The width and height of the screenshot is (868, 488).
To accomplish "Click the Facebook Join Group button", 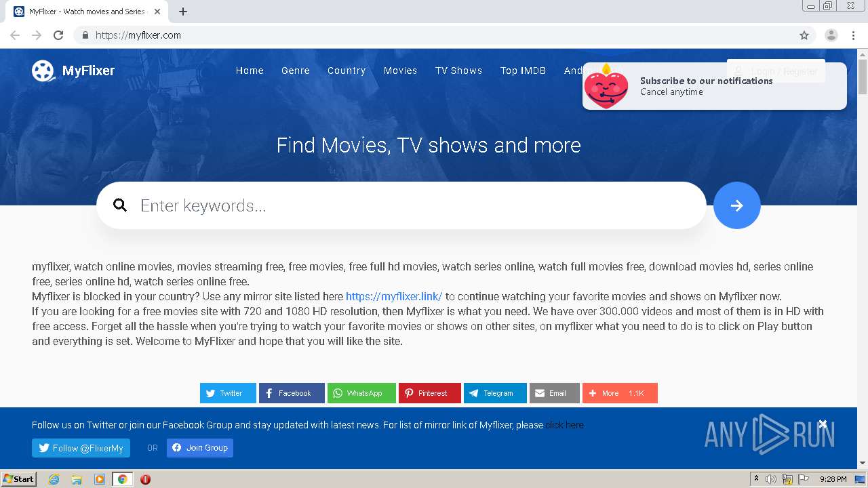I will [x=200, y=448].
